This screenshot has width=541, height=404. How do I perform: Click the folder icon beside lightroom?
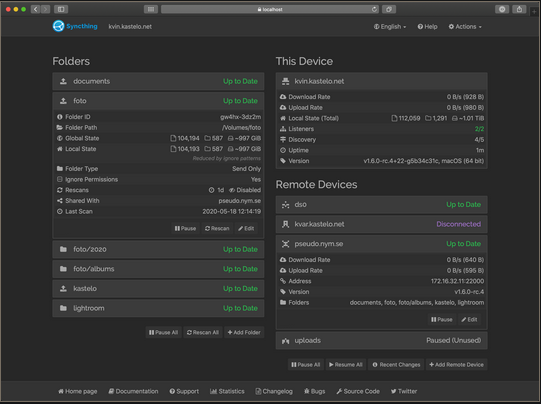tap(63, 308)
